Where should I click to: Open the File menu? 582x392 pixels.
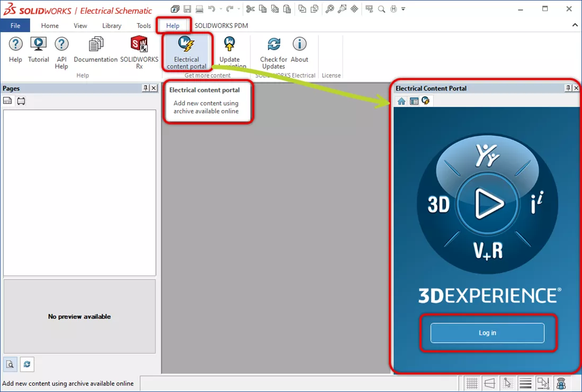coord(15,25)
